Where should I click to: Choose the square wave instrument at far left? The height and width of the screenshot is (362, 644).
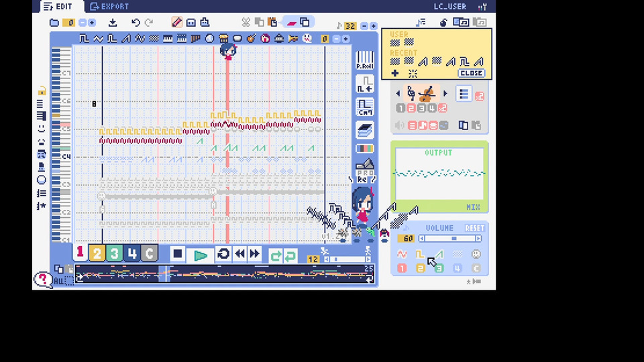pyautogui.click(x=85, y=39)
